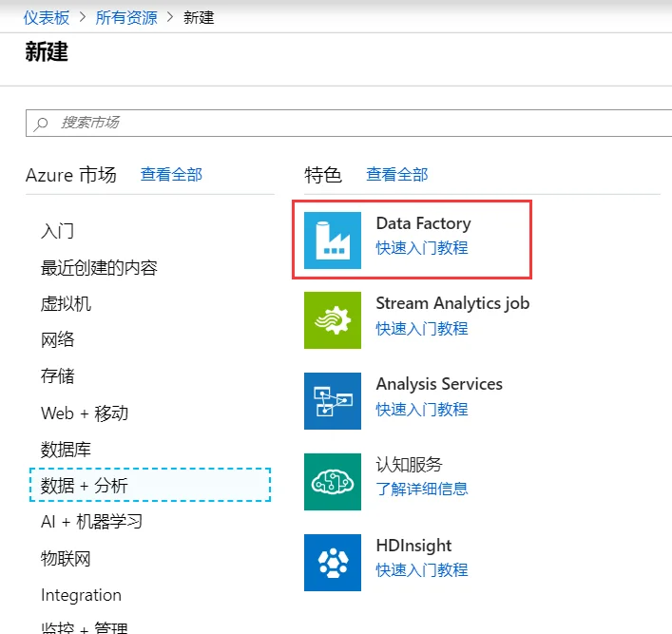Select the 网络 category
This screenshot has width=672, height=634.
click(x=57, y=340)
